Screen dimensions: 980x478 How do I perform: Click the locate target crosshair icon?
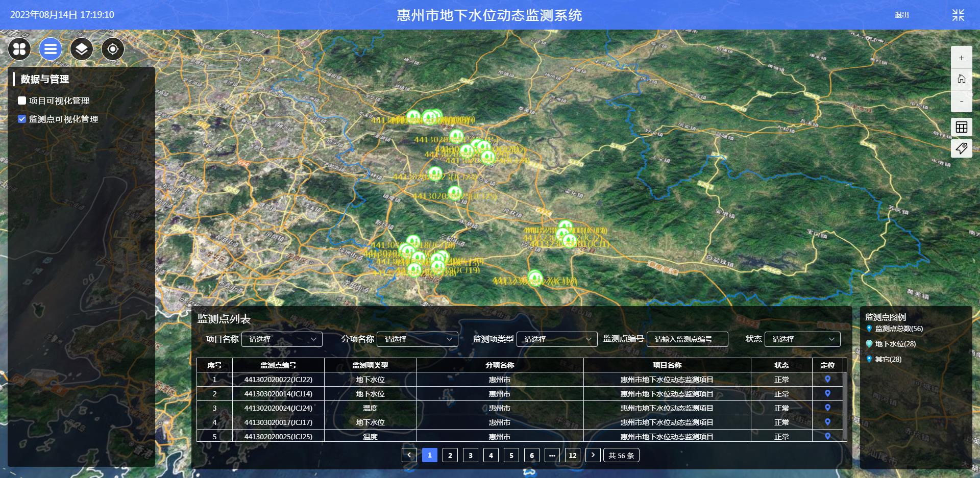pyautogui.click(x=113, y=49)
